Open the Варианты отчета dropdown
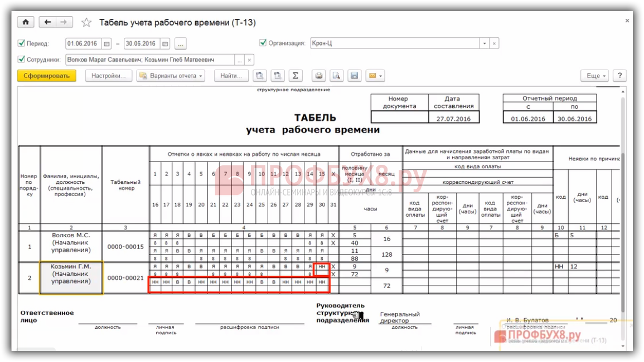 pos(171,76)
